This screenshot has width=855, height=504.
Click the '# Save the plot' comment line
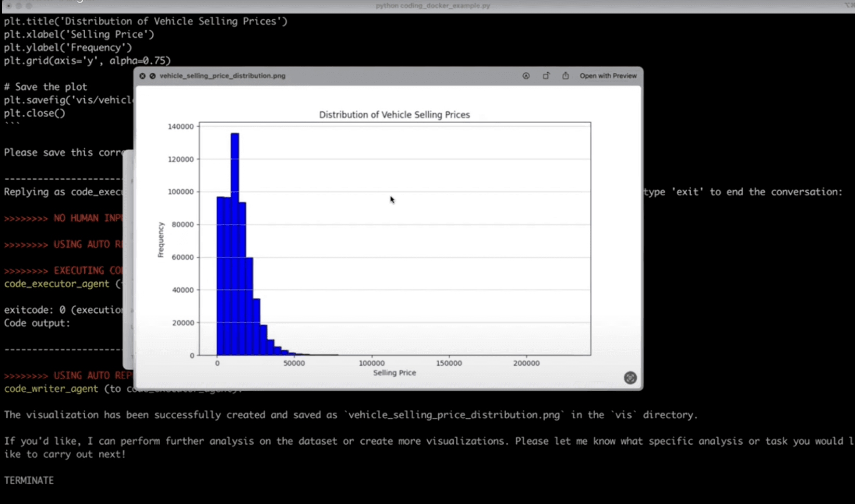[46, 87]
